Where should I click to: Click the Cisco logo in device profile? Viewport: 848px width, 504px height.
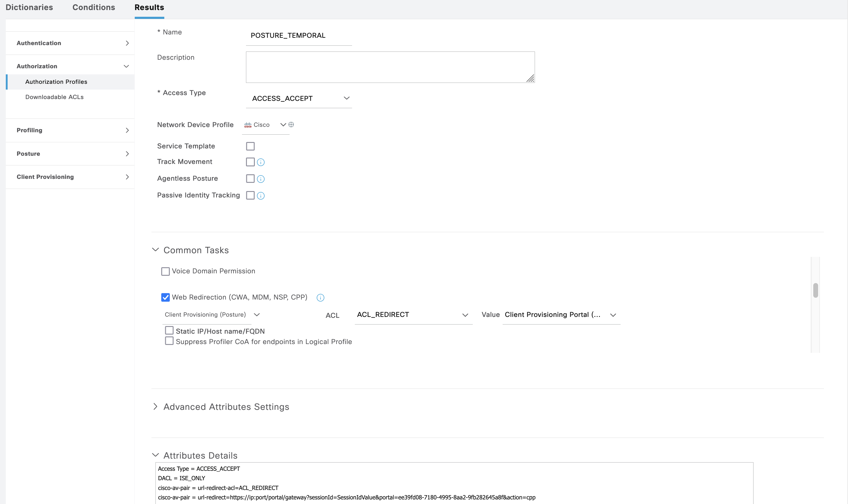point(248,125)
